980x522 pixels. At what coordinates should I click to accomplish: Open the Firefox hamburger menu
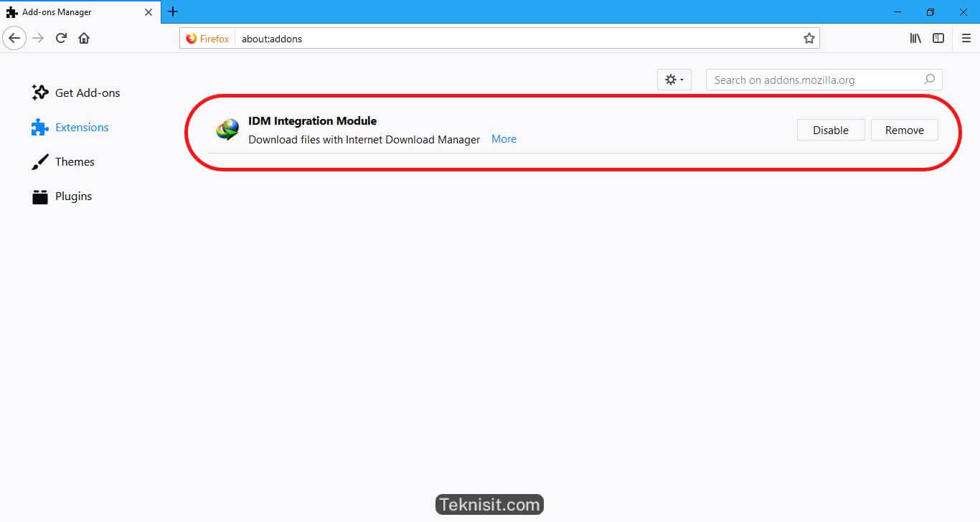(x=966, y=38)
